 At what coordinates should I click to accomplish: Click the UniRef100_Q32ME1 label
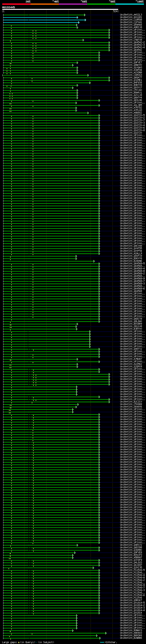pos(131,80)
